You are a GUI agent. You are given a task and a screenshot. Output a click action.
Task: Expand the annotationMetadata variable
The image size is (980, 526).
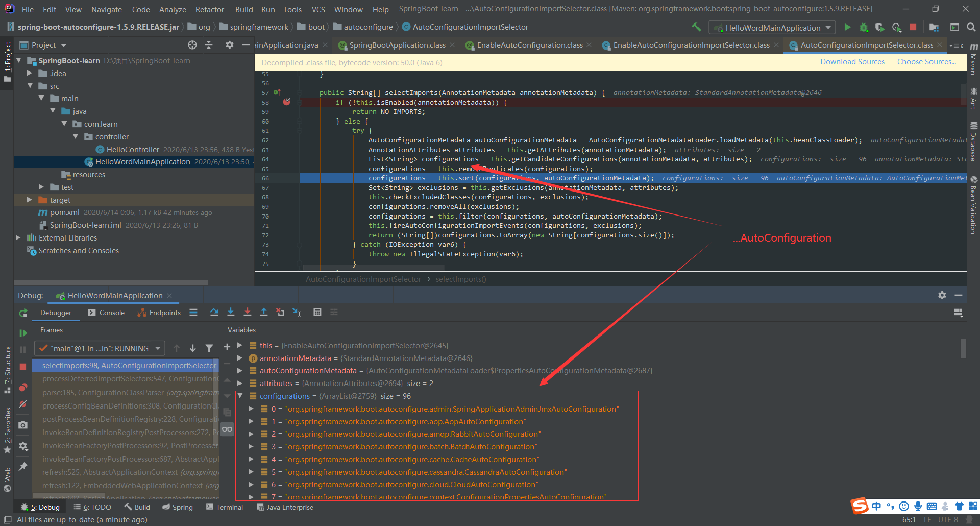(240, 358)
